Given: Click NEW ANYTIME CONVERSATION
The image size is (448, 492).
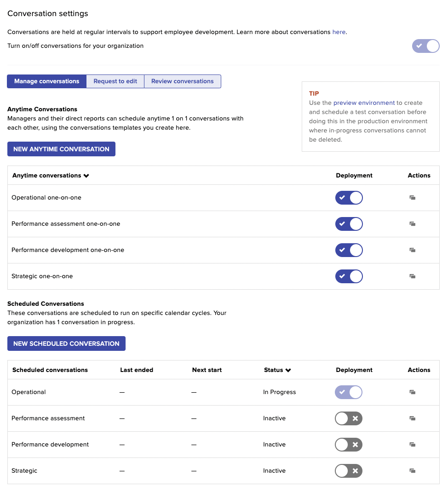Looking at the screenshot, I should click(x=61, y=149).
